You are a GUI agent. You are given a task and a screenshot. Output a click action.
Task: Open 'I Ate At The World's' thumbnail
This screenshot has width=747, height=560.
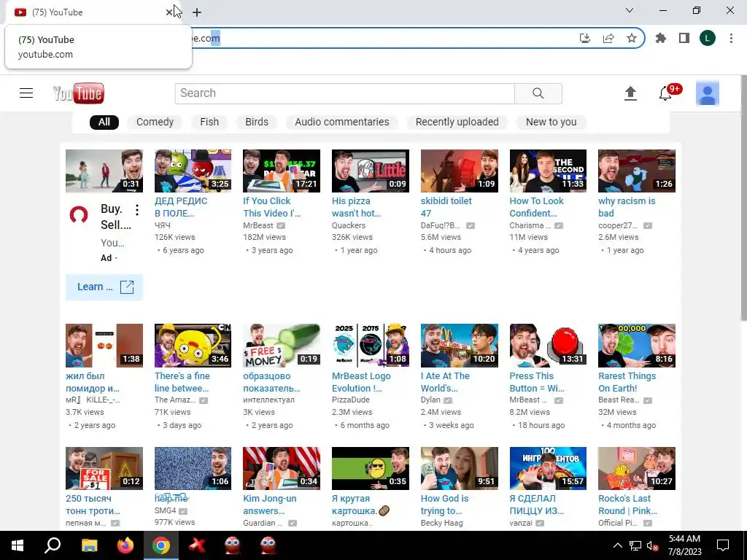pyautogui.click(x=460, y=346)
